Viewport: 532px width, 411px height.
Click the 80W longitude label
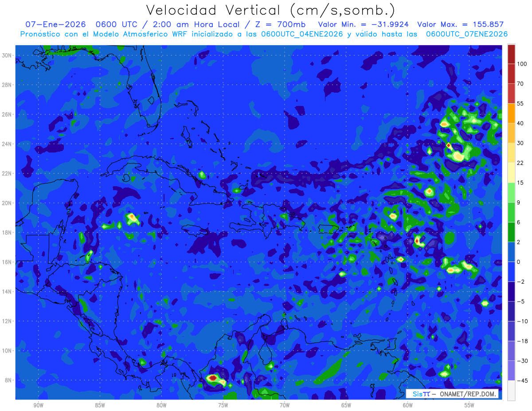pos(161,405)
